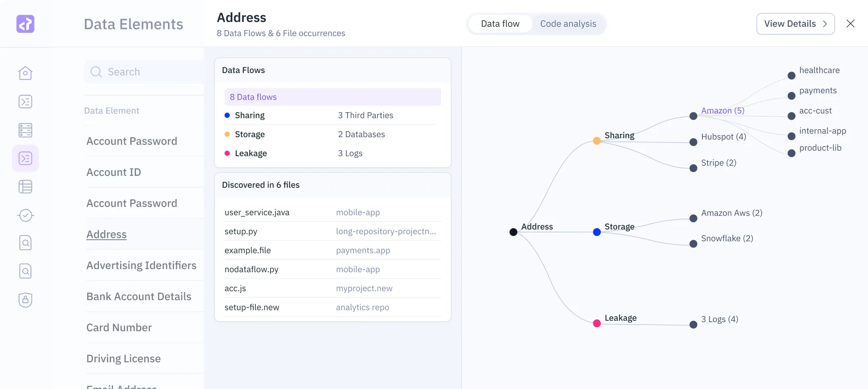Select the highlighted data elements sidebar icon
This screenshot has width=868, height=389.
point(25,158)
